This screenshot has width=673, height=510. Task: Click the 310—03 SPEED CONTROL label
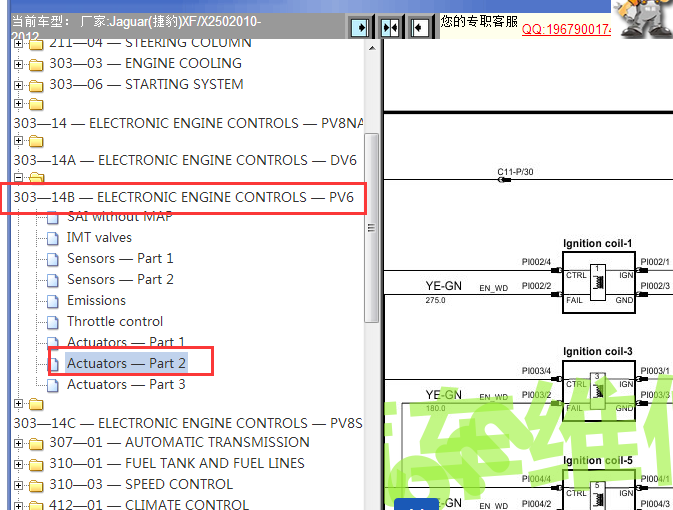[x=141, y=485]
